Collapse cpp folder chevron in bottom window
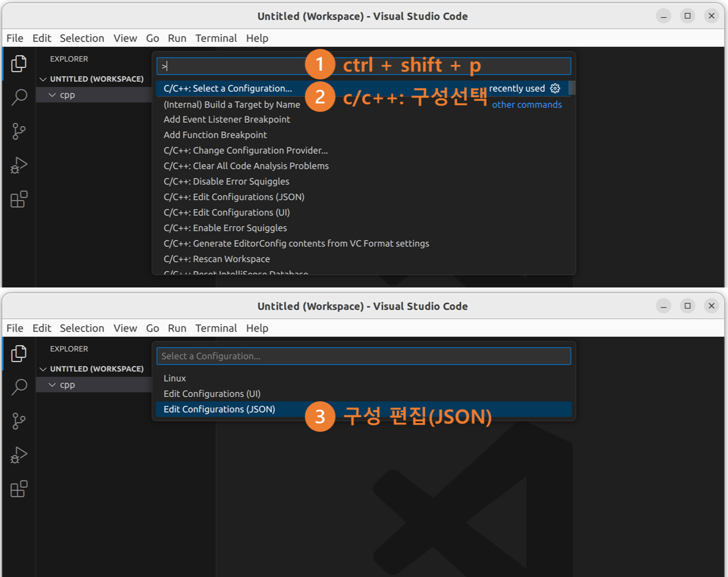The height and width of the screenshot is (577, 728). [52, 385]
